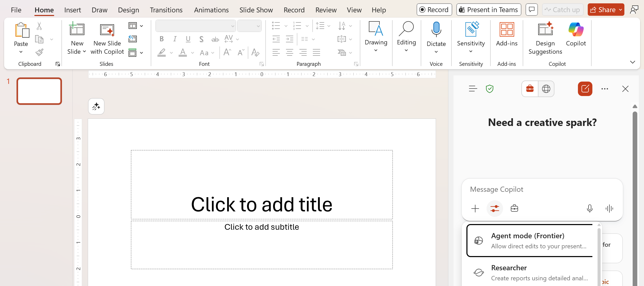Switch to the Insert tab
The height and width of the screenshot is (286, 644).
73,10
